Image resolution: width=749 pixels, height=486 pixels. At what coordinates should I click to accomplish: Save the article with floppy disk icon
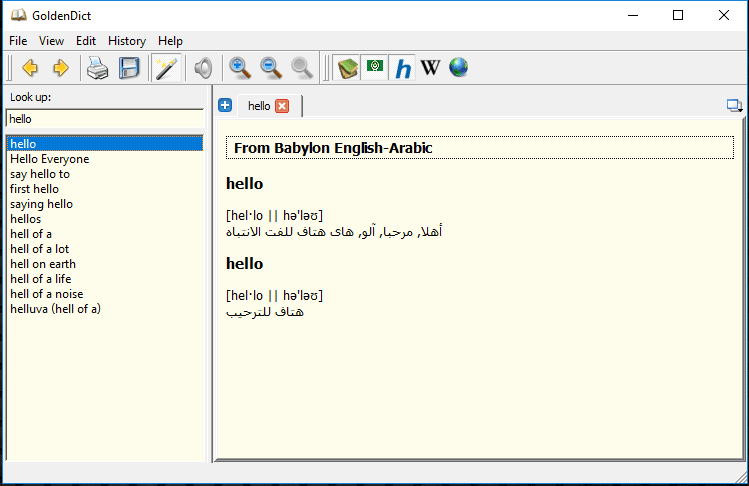[x=129, y=68]
